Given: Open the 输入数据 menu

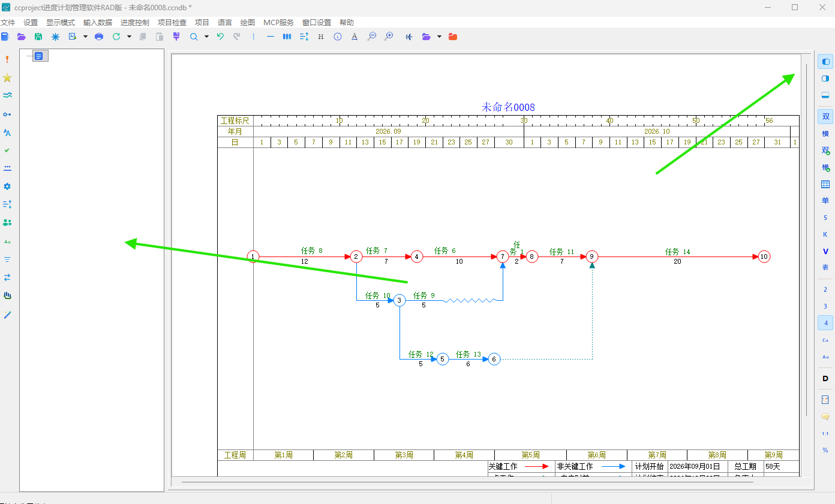Looking at the screenshot, I should [98, 23].
